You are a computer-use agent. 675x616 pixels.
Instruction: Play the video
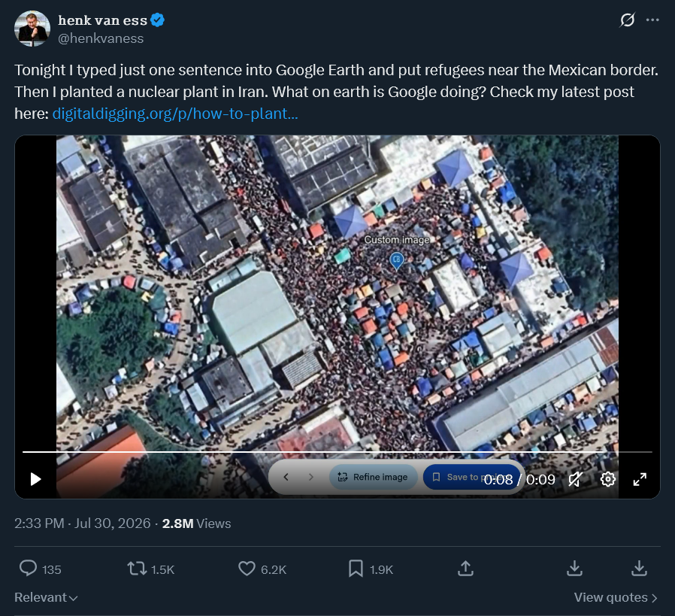coord(36,479)
